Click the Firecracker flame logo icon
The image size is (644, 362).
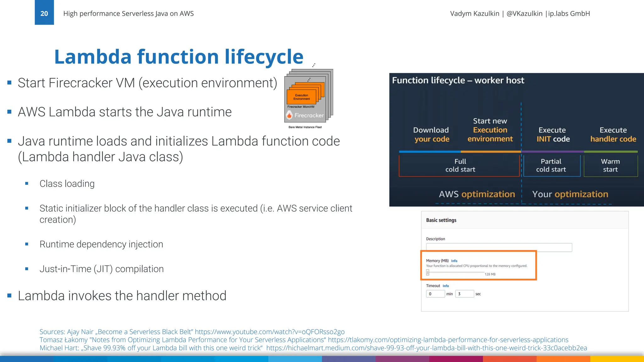[289, 116]
